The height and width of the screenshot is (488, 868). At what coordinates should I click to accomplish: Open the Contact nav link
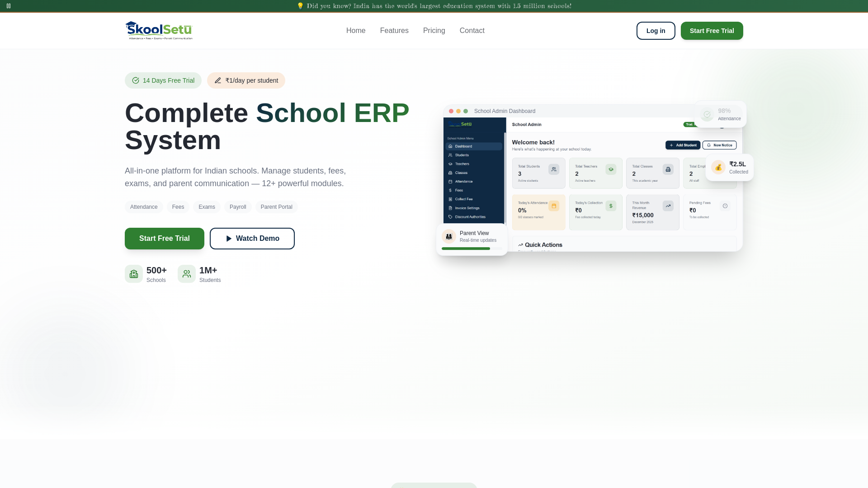(472, 31)
